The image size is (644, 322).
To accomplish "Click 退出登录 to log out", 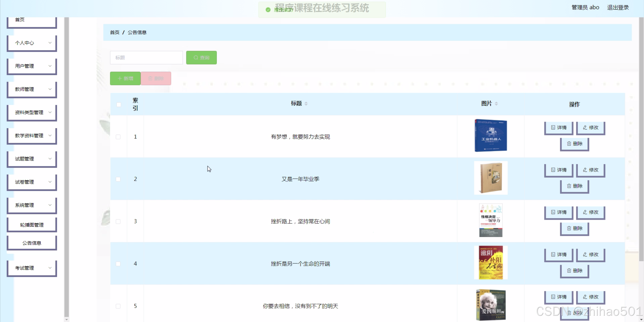I will tap(618, 8).
